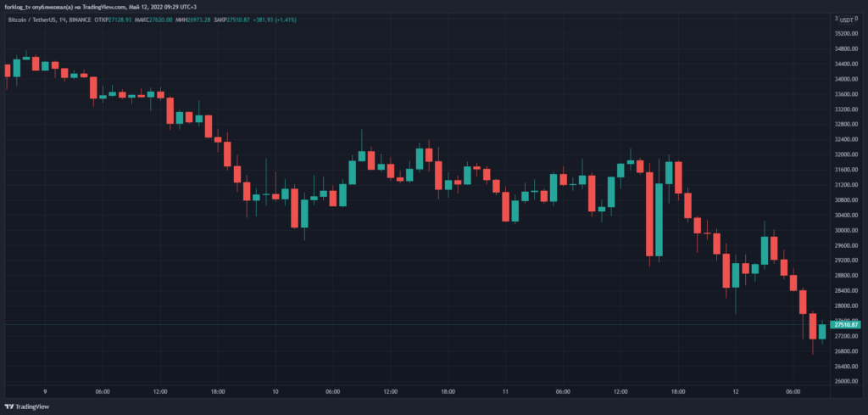The height and width of the screenshot is (415, 868).
Task: Click the forklog_tv publisher name
Action: pyautogui.click(x=21, y=7)
